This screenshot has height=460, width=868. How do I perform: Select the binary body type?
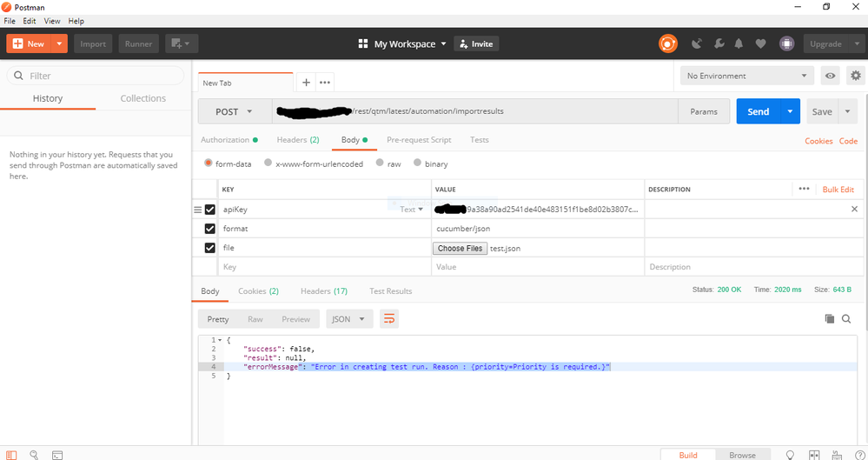pos(417,163)
